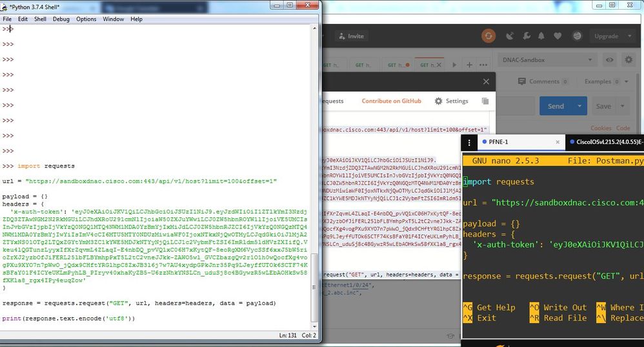This screenshot has height=347, width=644.
Task: Click the response = requests.request line in Python Shell
Action: pos(139,303)
